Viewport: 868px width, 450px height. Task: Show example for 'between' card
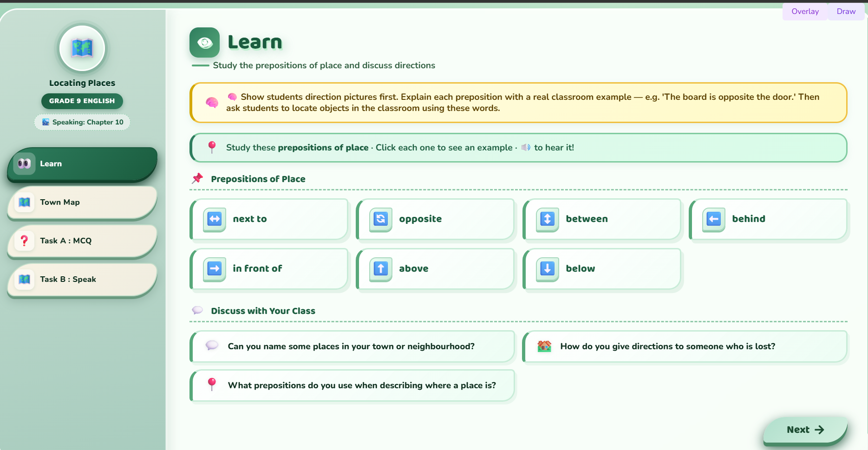(602, 219)
